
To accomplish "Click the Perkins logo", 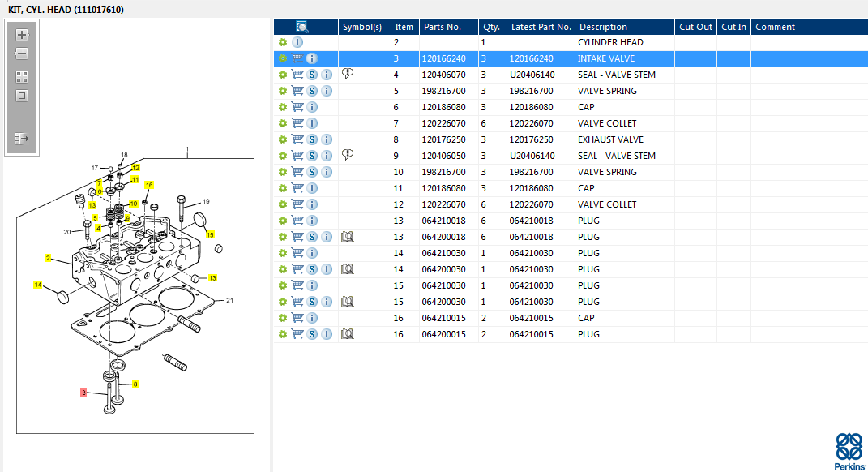I will (x=849, y=452).
